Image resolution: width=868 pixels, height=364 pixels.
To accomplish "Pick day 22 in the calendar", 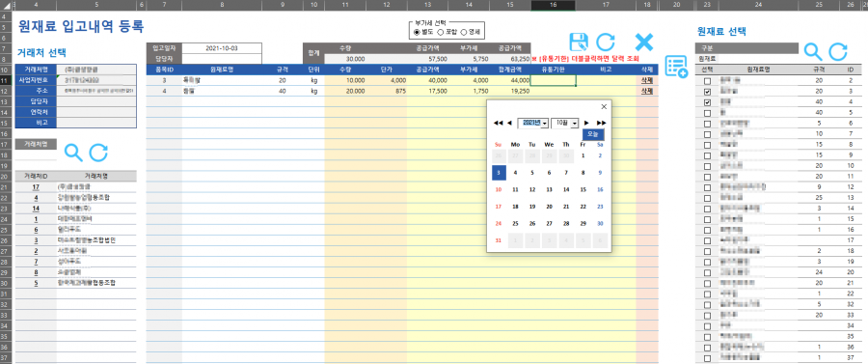I will (x=583, y=207).
